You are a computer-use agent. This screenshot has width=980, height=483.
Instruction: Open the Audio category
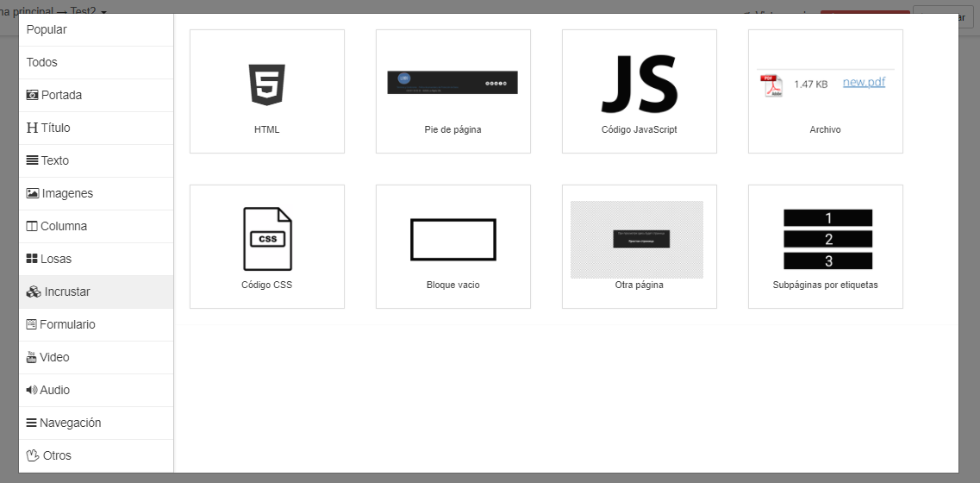(97, 391)
